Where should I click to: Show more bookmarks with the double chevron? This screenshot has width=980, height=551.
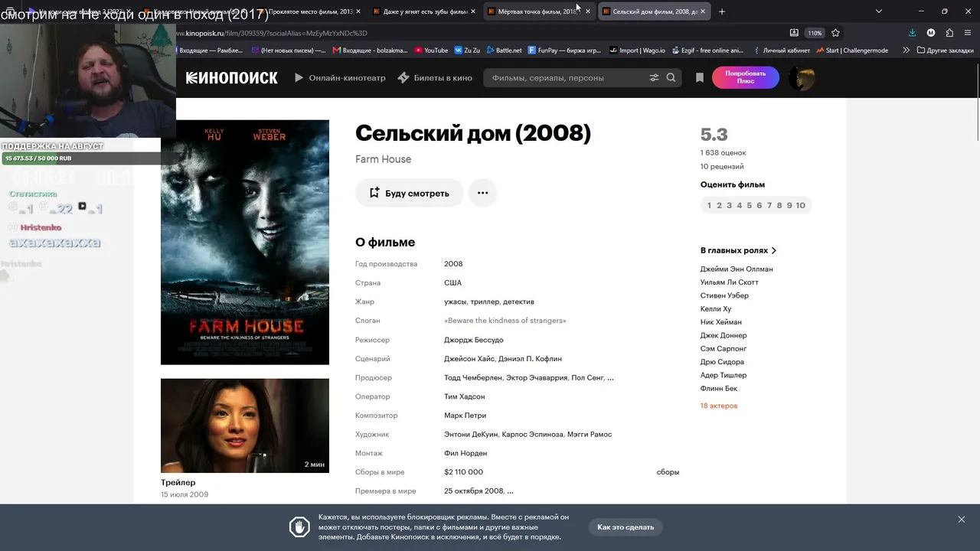pyautogui.click(x=906, y=51)
